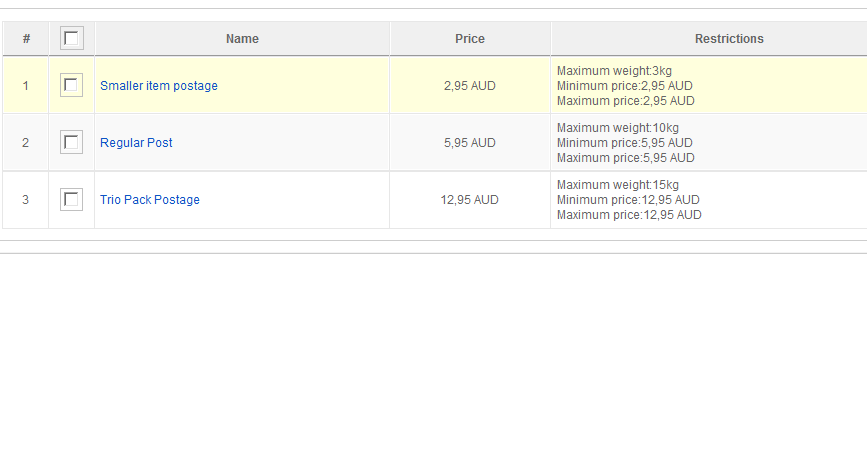867x460 pixels.
Task: Select the Maximum weight:10kg restriction text
Action: pyautogui.click(x=618, y=128)
